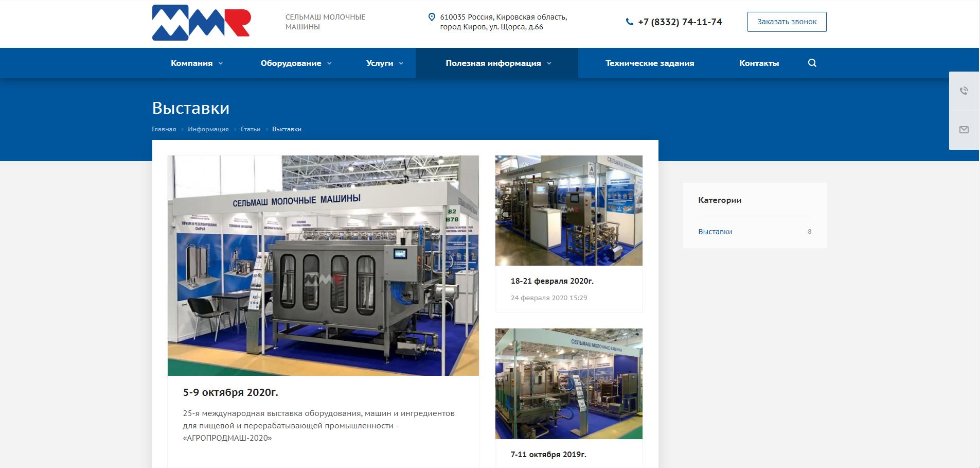
Task: Open the Компания menu item
Action: pos(192,63)
